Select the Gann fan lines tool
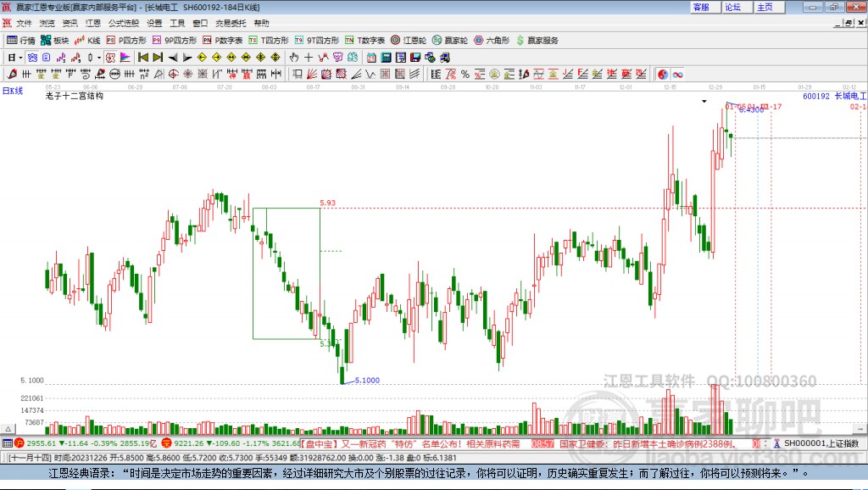The width and height of the screenshot is (868, 490). point(311,74)
